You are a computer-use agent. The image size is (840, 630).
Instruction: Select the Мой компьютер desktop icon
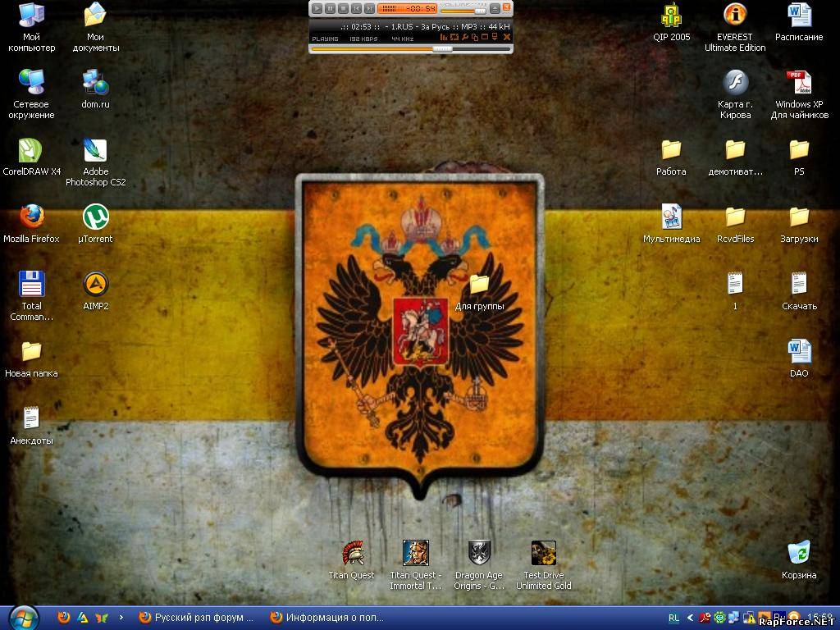32,27
